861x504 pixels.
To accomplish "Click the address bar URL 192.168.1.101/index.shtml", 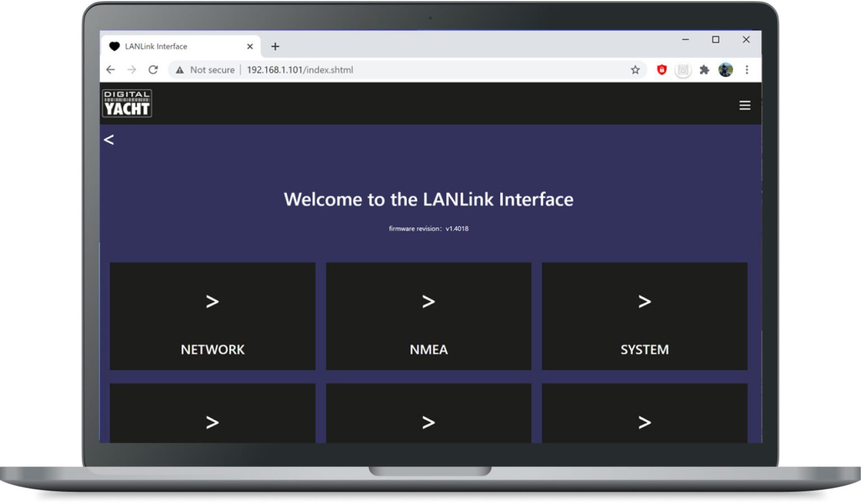I will coord(300,70).
